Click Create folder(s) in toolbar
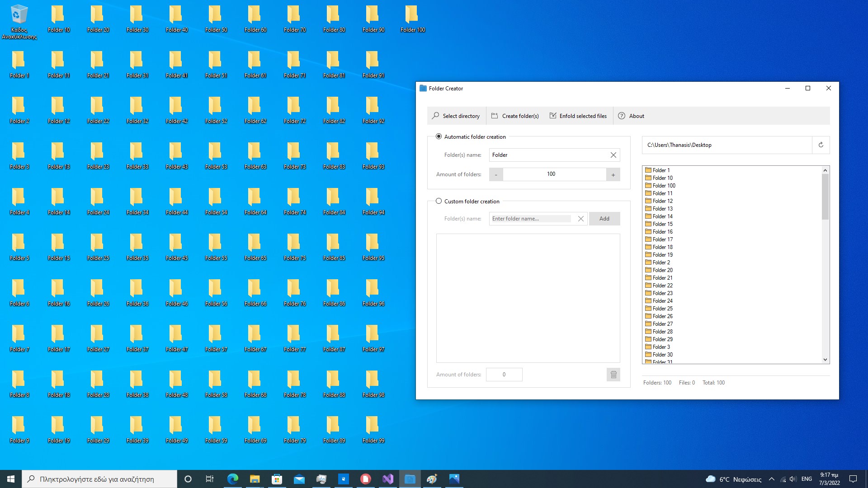The height and width of the screenshot is (488, 868). coord(515,116)
